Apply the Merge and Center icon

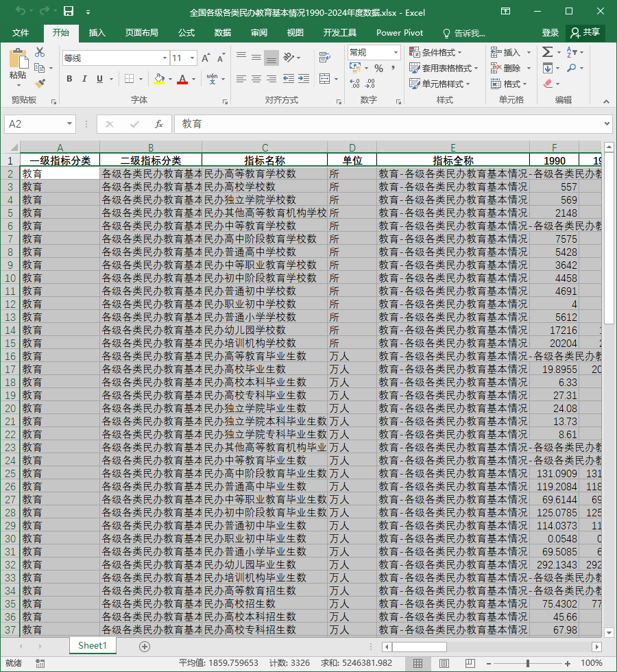(x=325, y=78)
